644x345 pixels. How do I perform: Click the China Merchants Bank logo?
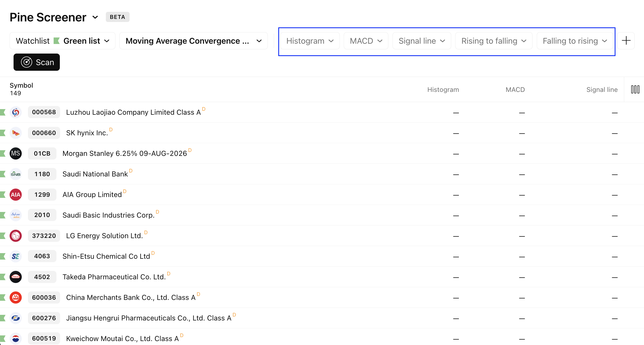tap(16, 297)
